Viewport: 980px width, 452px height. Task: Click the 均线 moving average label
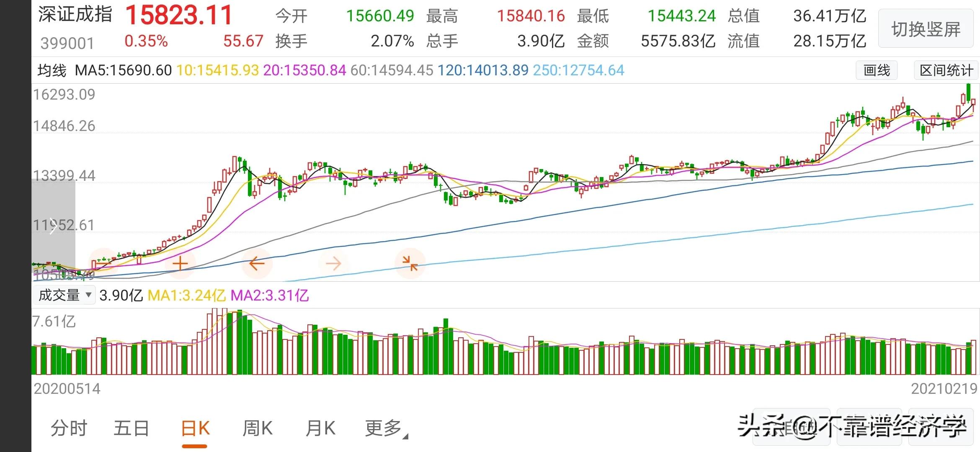(52, 70)
